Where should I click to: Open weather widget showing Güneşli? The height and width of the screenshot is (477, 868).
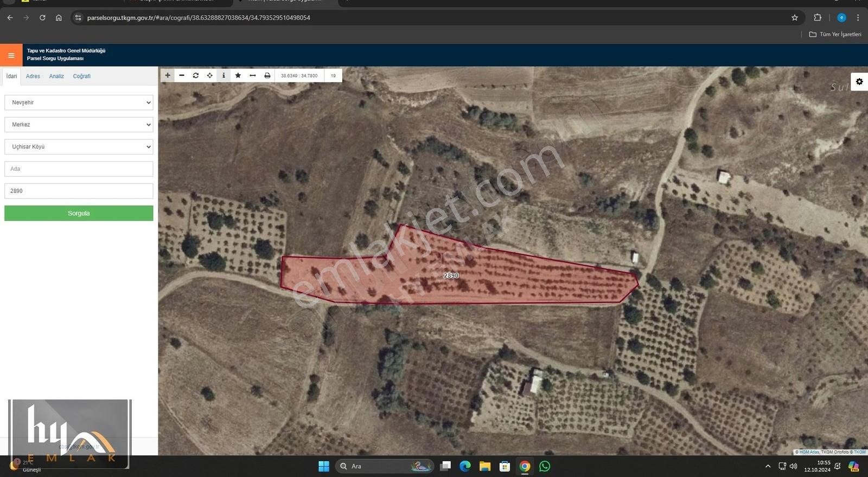[25, 466]
